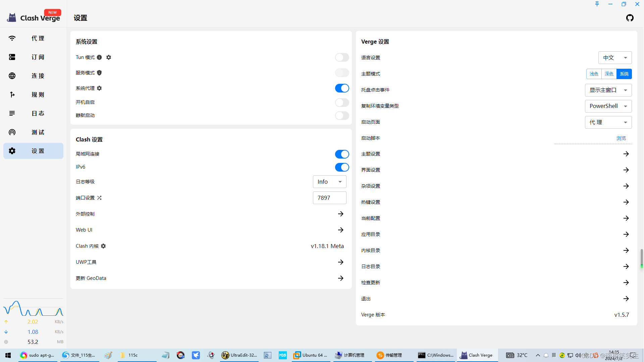Turn off the IPv6 switch

point(342,167)
